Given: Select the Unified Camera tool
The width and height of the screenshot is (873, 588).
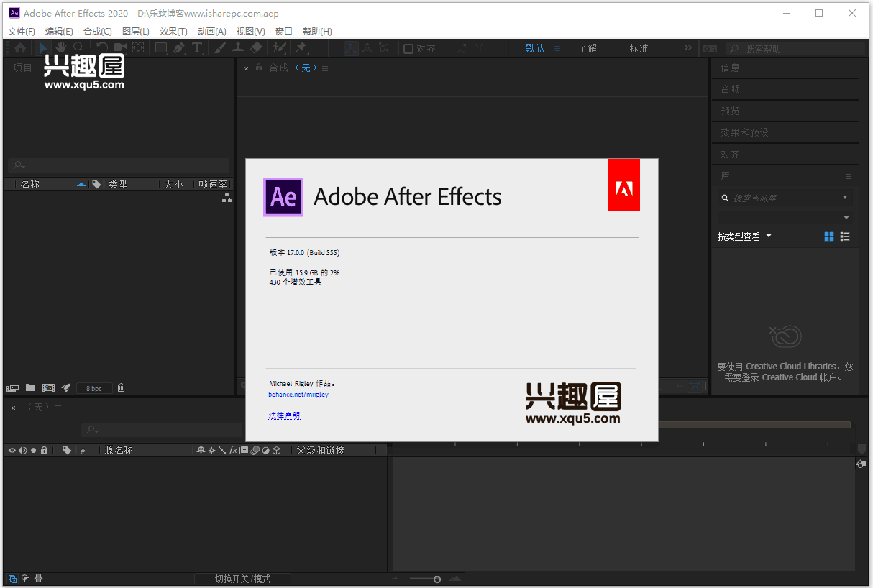Looking at the screenshot, I should tap(119, 48).
